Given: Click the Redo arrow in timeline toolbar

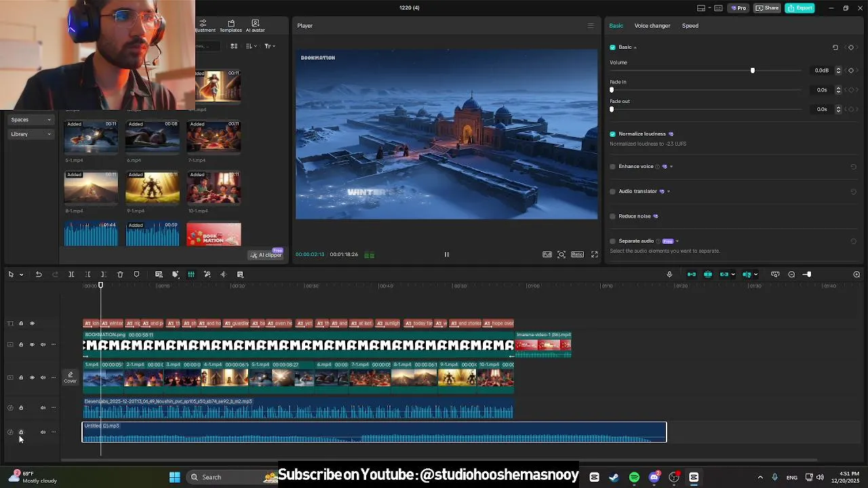Looking at the screenshot, I should (55, 274).
